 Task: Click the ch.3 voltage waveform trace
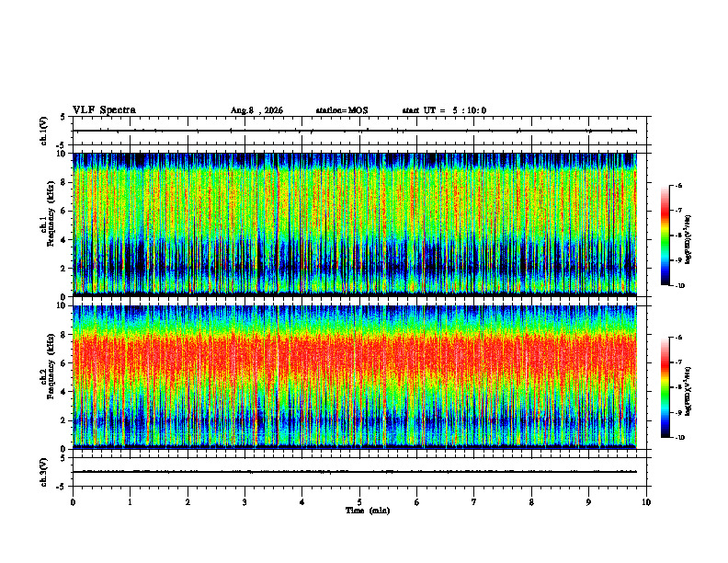[x=355, y=472]
